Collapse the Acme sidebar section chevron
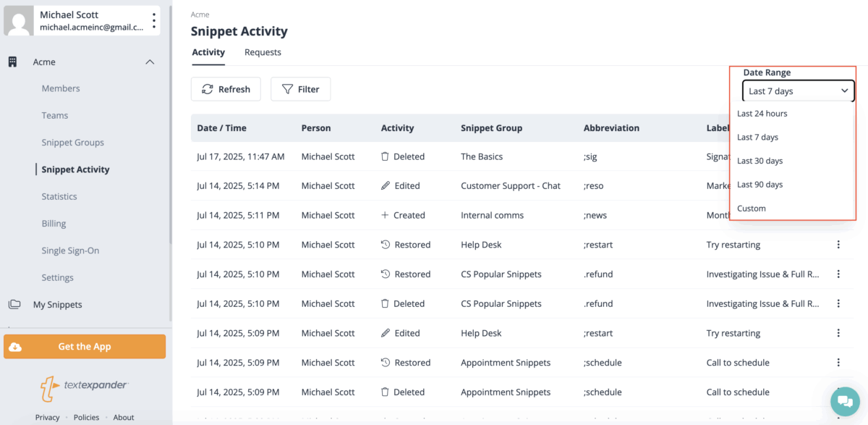 coord(150,62)
